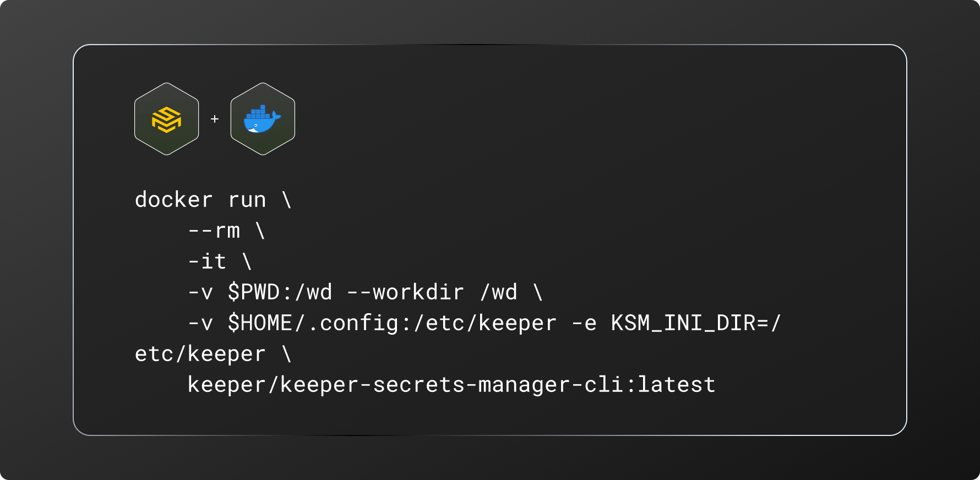Click the "-e" environment flag
The image size is (980, 480).
point(584,323)
